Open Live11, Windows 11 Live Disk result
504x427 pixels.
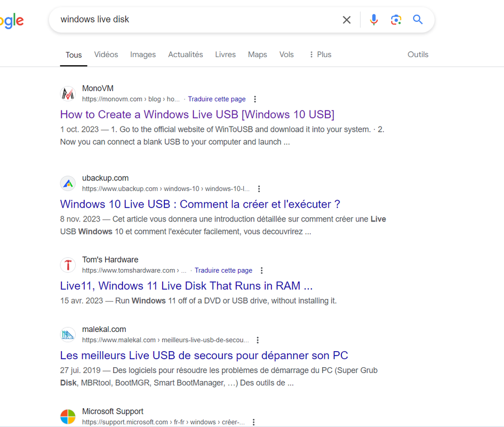coord(187,286)
